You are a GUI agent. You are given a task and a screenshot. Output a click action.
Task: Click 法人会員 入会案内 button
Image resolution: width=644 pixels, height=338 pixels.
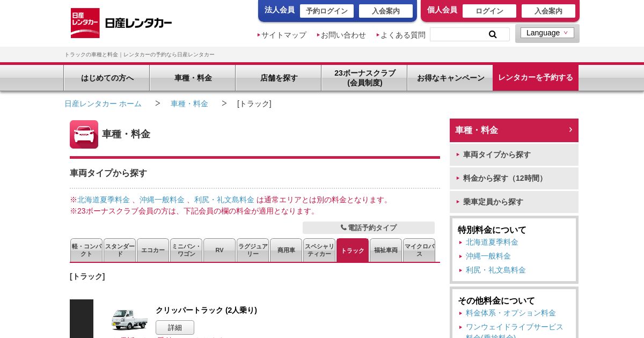tap(386, 11)
